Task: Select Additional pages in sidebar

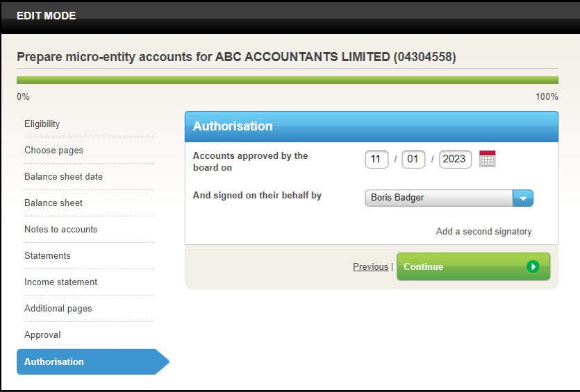Action: click(58, 309)
